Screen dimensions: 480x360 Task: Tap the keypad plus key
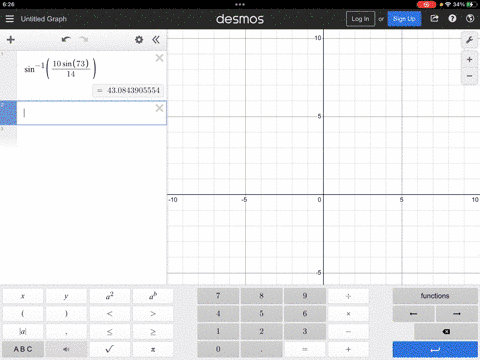[x=348, y=349]
